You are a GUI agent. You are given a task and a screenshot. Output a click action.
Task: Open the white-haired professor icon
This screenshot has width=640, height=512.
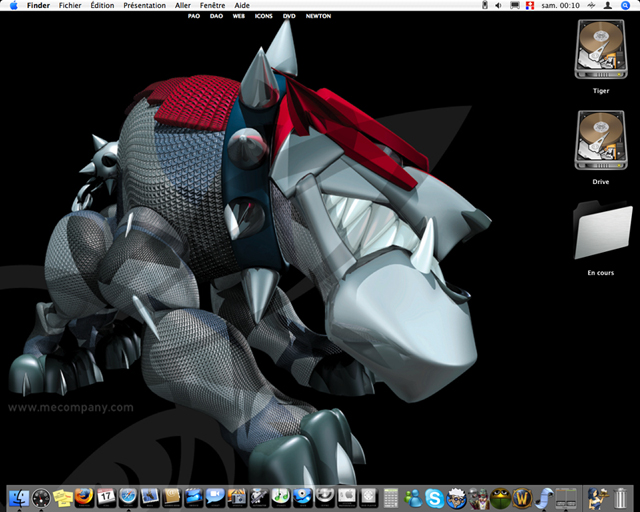pyautogui.click(x=456, y=498)
